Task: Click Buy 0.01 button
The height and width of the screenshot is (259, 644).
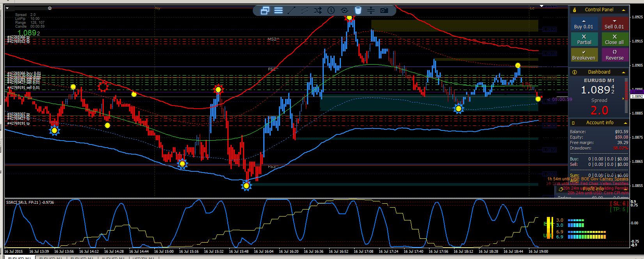Action: [584, 24]
